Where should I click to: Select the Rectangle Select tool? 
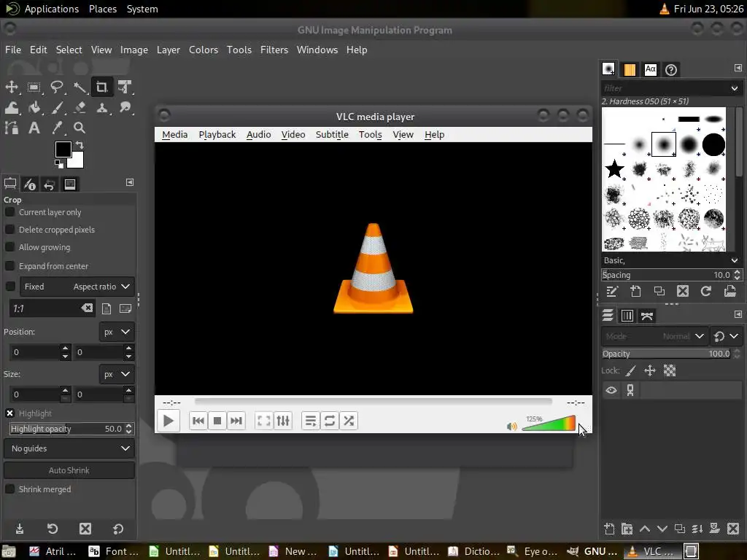click(34, 87)
